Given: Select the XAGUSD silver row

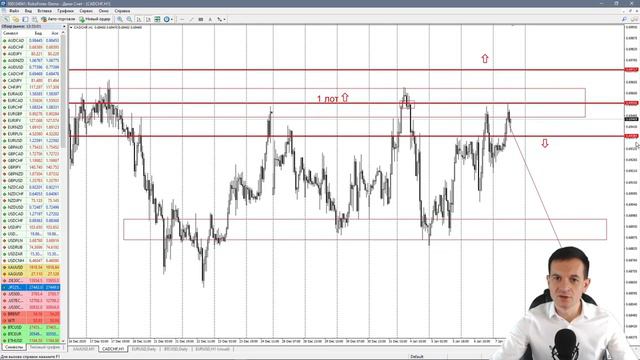Looking at the screenshot, I should click(31, 274).
